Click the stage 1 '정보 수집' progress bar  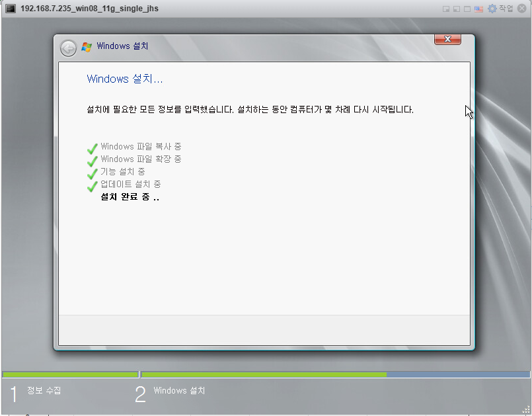(x=70, y=374)
